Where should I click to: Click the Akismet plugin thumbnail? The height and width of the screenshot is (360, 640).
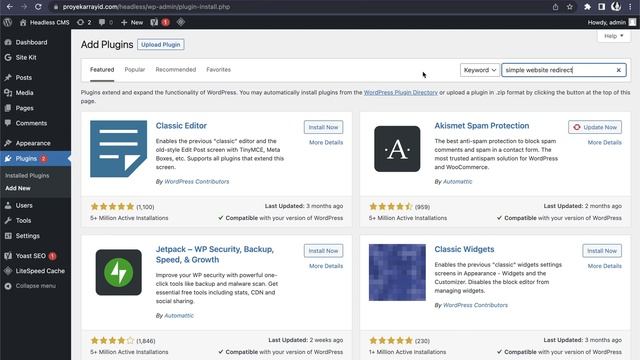point(397,149)
